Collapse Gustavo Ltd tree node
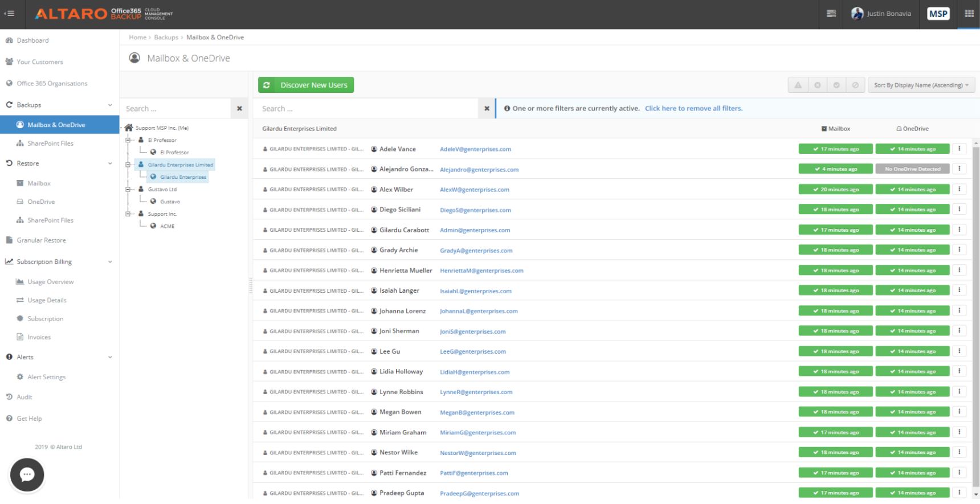 coord(129,189)
